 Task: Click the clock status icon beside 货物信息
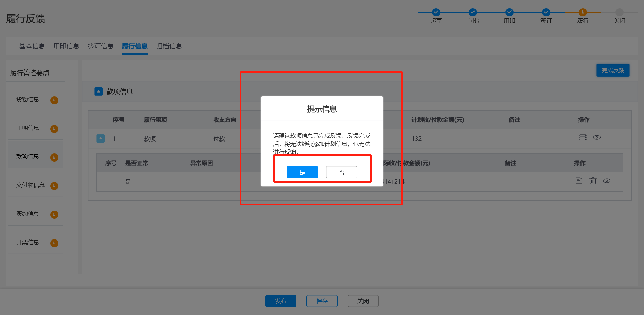click(x=54, y=100)
